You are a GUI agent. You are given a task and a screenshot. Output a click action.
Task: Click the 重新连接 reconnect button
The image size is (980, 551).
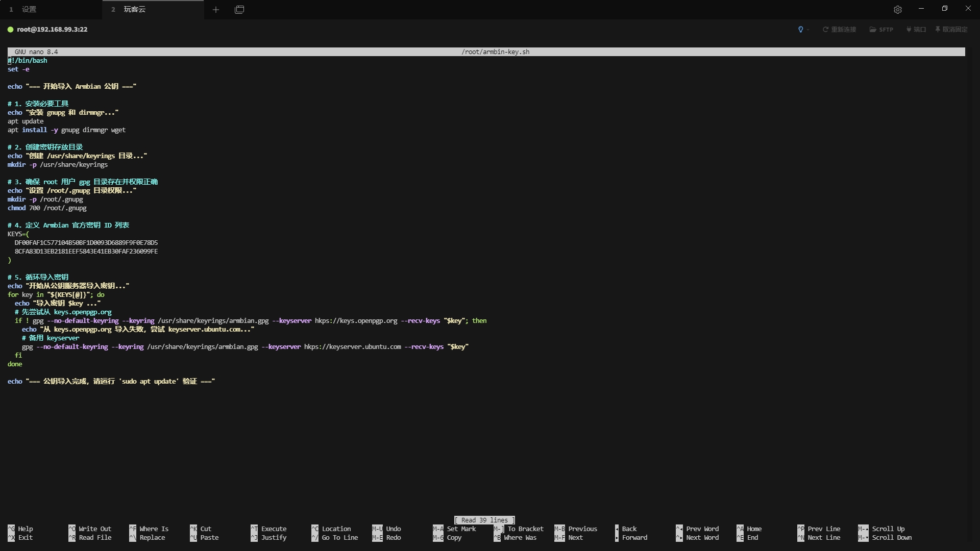(839, 30)
